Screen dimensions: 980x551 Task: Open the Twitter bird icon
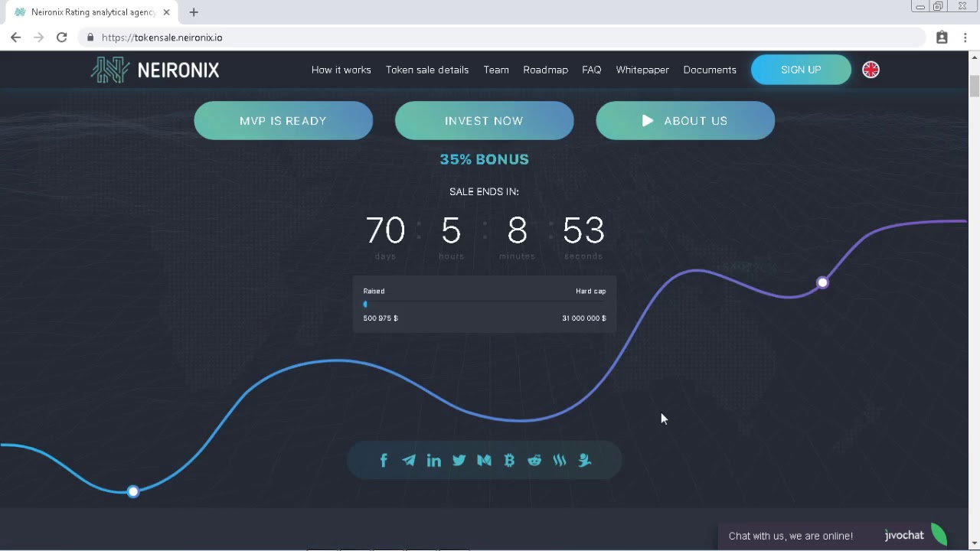point(459,460)
